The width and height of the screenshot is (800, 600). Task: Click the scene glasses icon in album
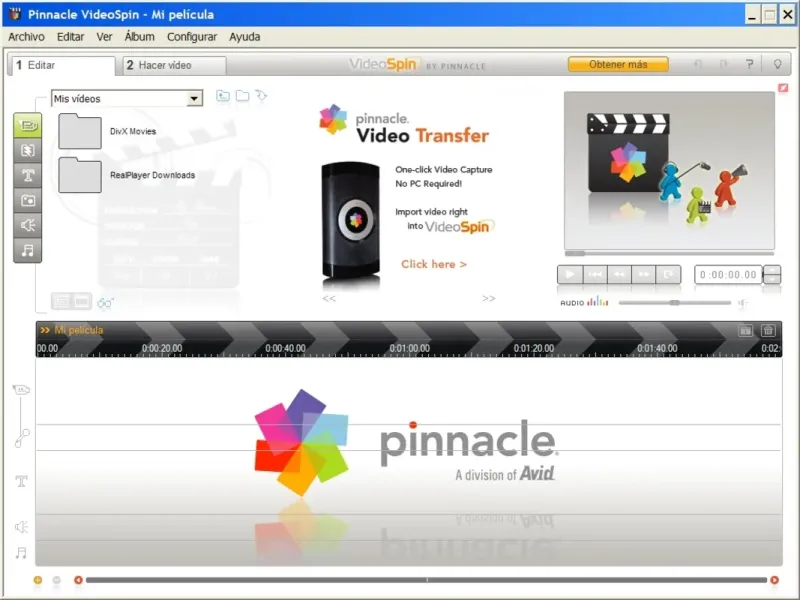[x=105, y=303]
